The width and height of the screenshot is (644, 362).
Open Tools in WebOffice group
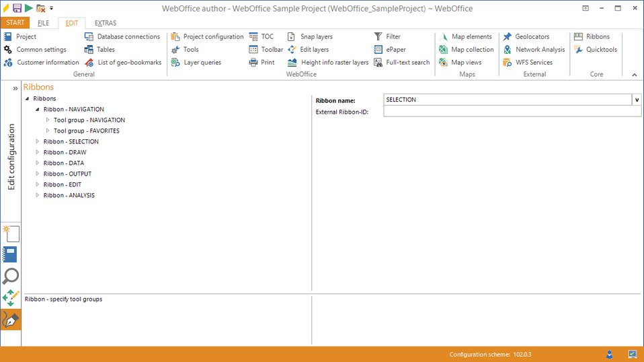185,49
